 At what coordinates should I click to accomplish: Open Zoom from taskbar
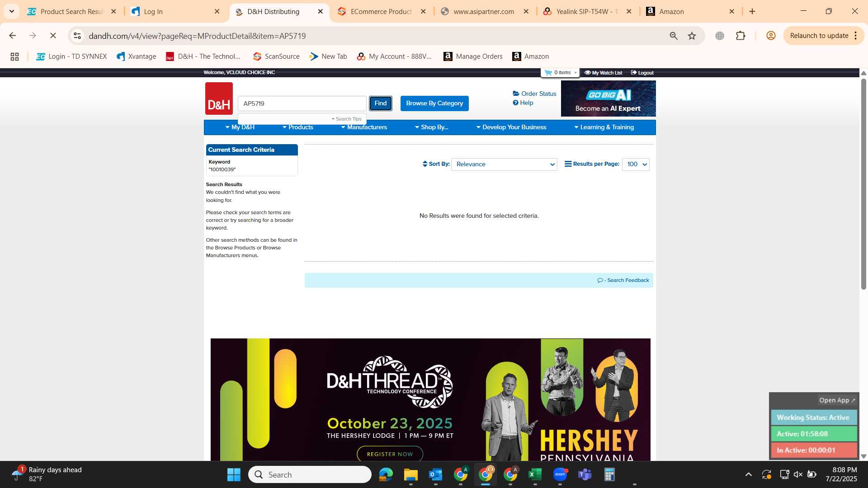(560, 474)
